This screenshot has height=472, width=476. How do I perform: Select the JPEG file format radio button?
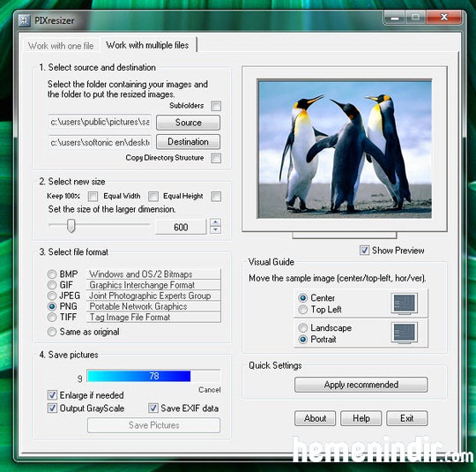(x=52, y=296)
